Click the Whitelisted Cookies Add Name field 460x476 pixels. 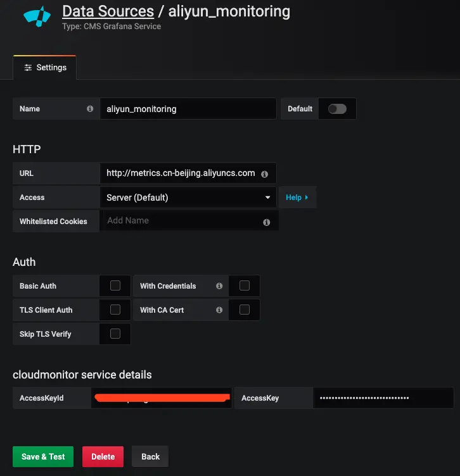tap(189, 221)
